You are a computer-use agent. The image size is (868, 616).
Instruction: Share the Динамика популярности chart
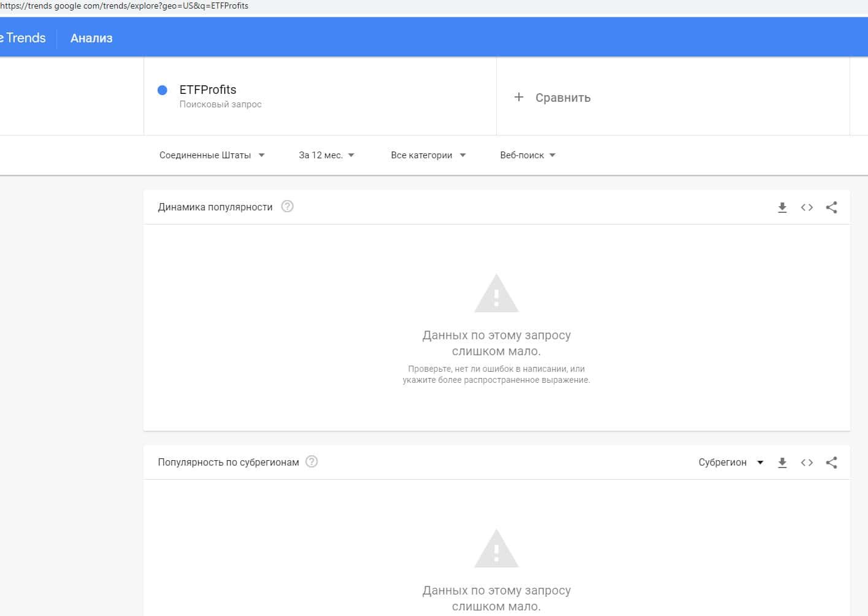pos(831,207)
